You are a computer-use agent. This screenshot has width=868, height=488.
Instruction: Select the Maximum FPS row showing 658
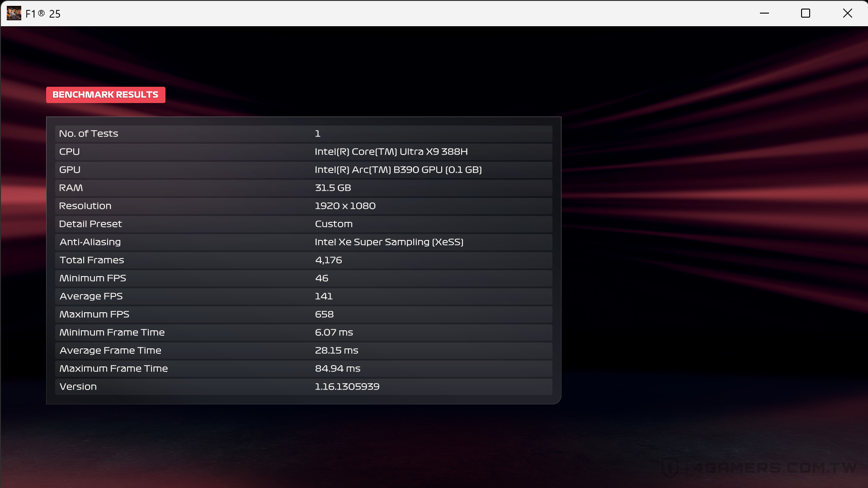pos(303,314)
